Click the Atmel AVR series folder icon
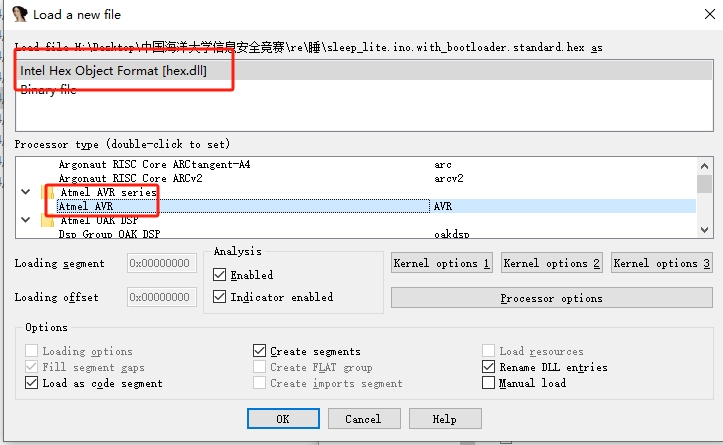This screenshot has height=445, width=723. 47,192
